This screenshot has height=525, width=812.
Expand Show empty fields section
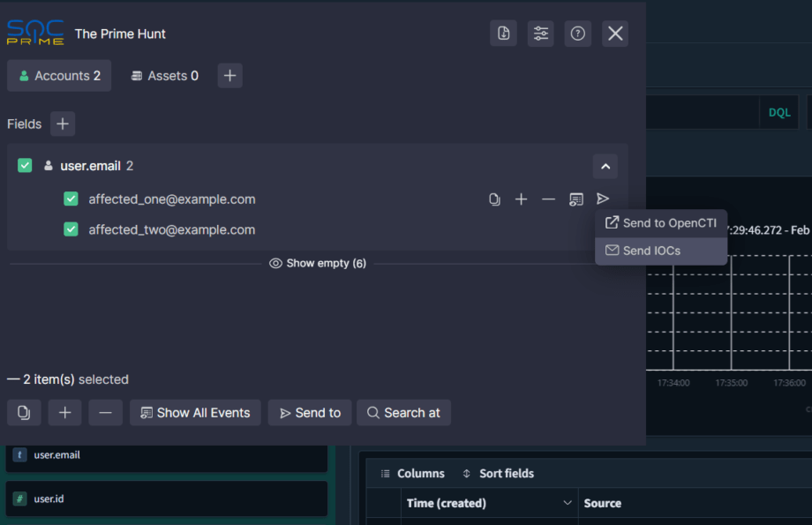pyautogui.click(x=318, y=263)
